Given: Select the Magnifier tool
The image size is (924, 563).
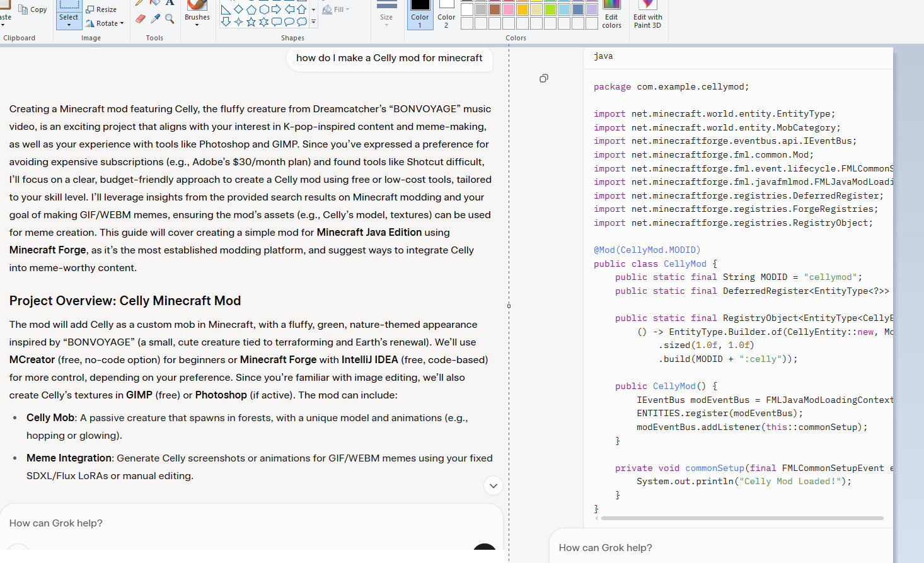Looking at the screenshot, I should pyautogui.click(x=170, y=19).
